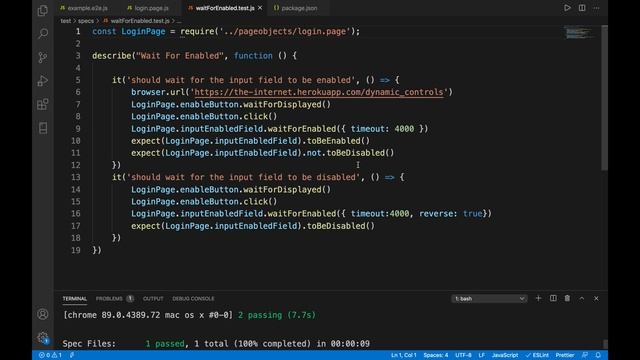Open the Accounts icon in activity bar
Screen dimensions: 640x360
42,314
